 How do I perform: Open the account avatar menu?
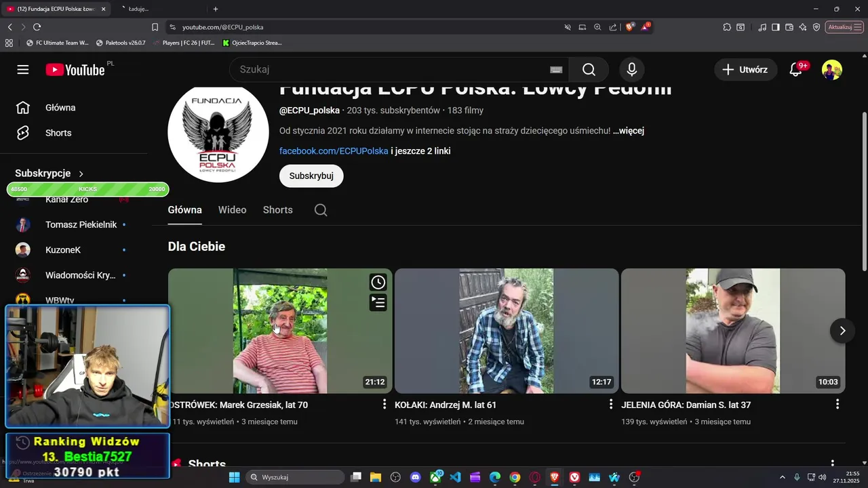pos(832,70)
